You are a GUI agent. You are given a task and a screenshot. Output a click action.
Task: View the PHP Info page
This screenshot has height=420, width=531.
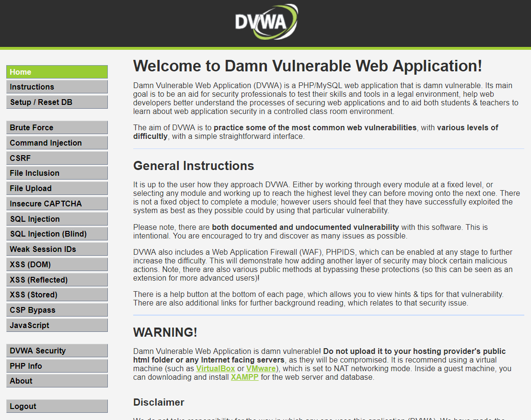pyautogui.click(x=57, y=366)
